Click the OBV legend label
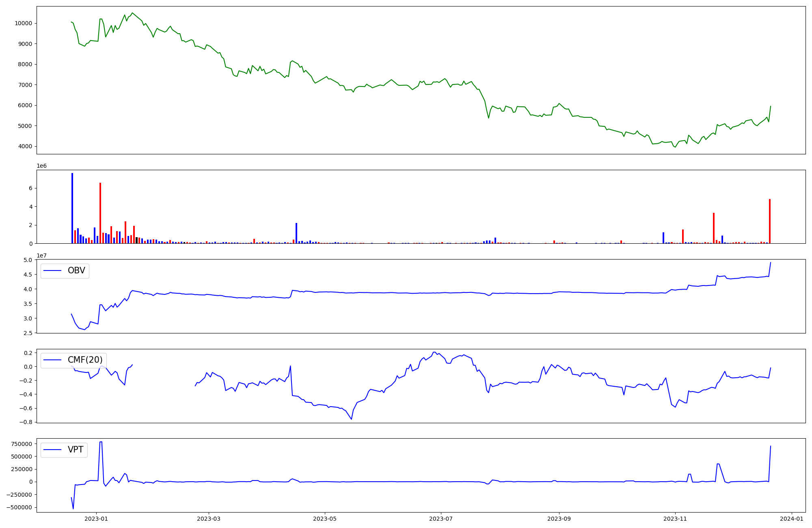The width and height of the screenshot is (812, 528). pos(76,270)
